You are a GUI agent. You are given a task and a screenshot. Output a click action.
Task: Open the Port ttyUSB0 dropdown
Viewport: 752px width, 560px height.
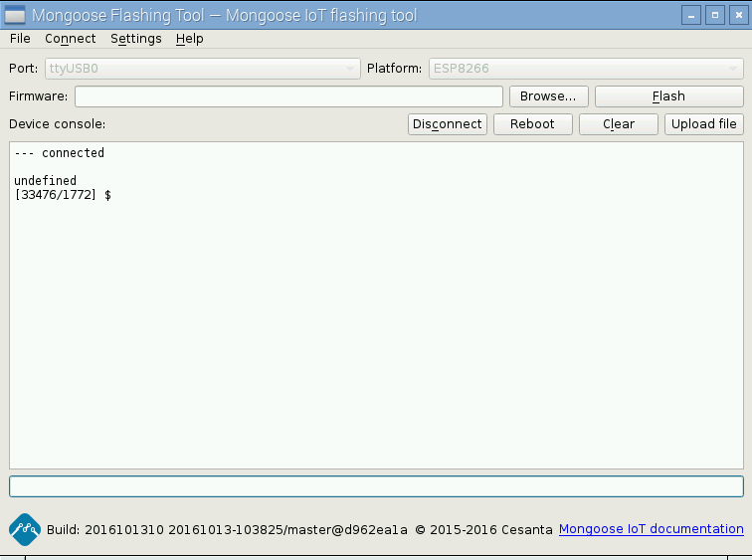coord(202,69)
